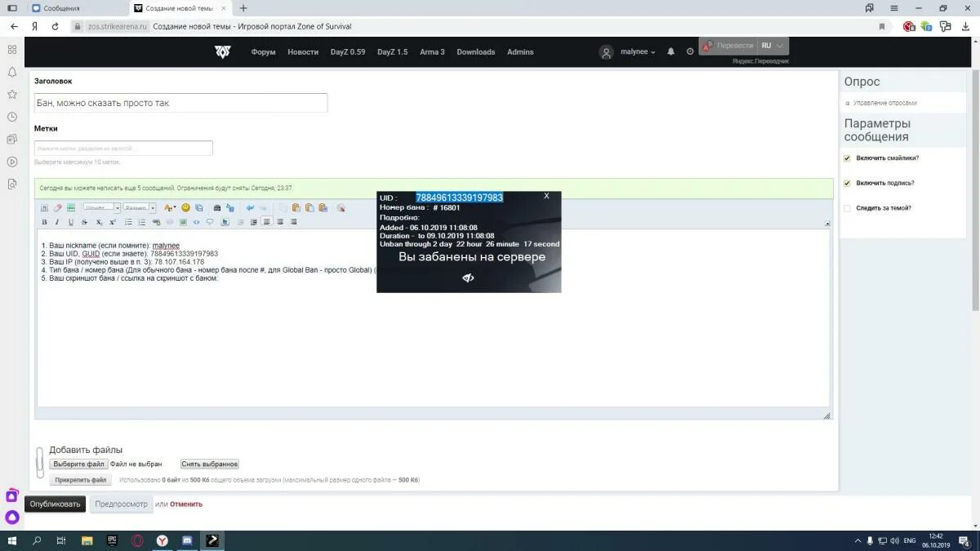Screen dimensions: 980x551
Task: Insert a numbered list
Action: point(141,222)
